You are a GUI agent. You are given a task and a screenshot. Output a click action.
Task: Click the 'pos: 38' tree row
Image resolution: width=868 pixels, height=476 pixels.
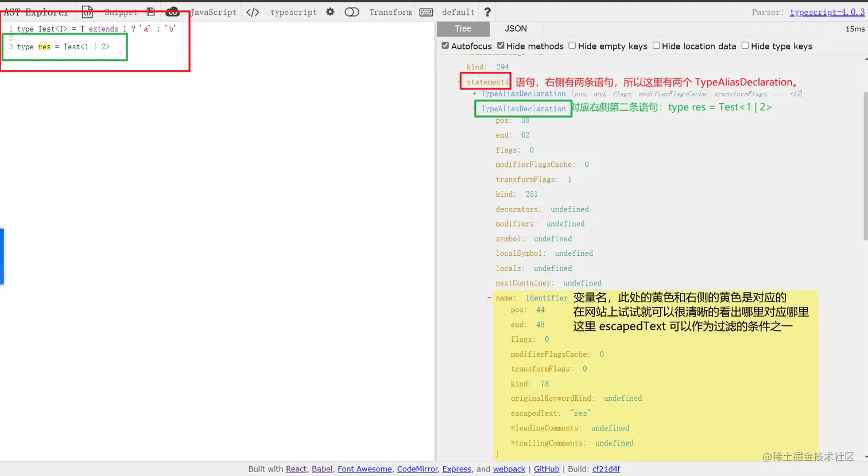point(513,120)
